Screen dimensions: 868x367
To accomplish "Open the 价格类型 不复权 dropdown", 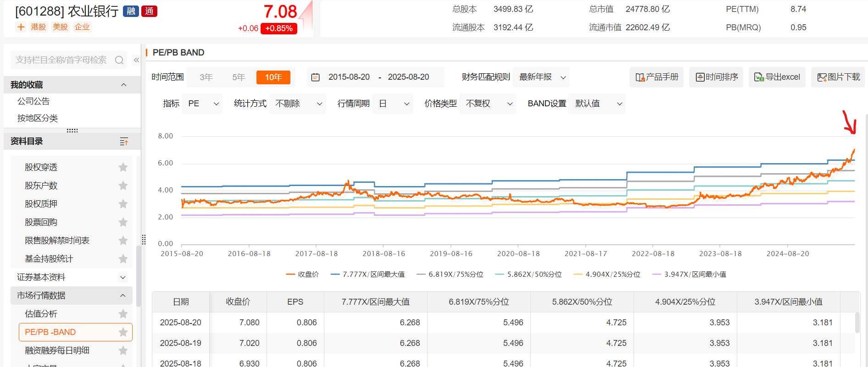I will 488,104.
